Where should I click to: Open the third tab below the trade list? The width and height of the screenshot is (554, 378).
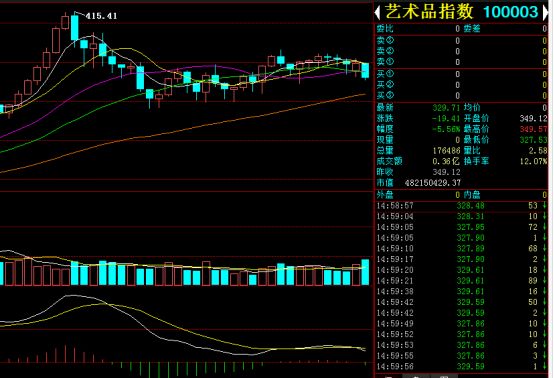tap(444, 375)
